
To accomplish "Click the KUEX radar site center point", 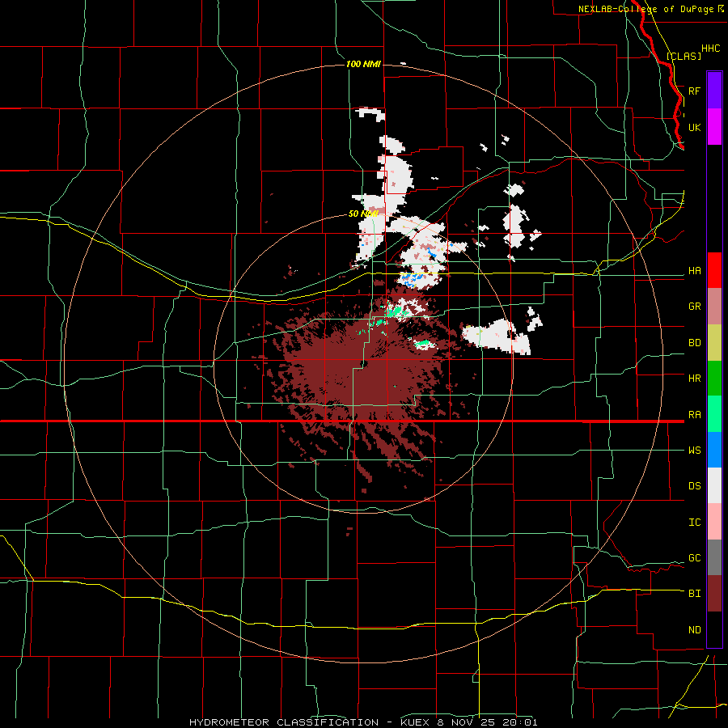I will pyautogui.click(x=363, y=363).
